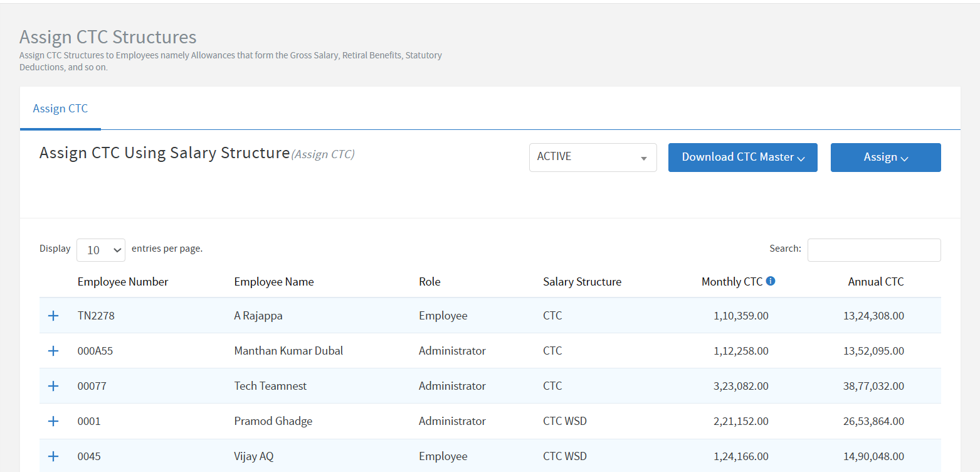980x472 pixels.
Task: Click plus icon beside Tech Teamnest
Action: click(x=53, y=386)
